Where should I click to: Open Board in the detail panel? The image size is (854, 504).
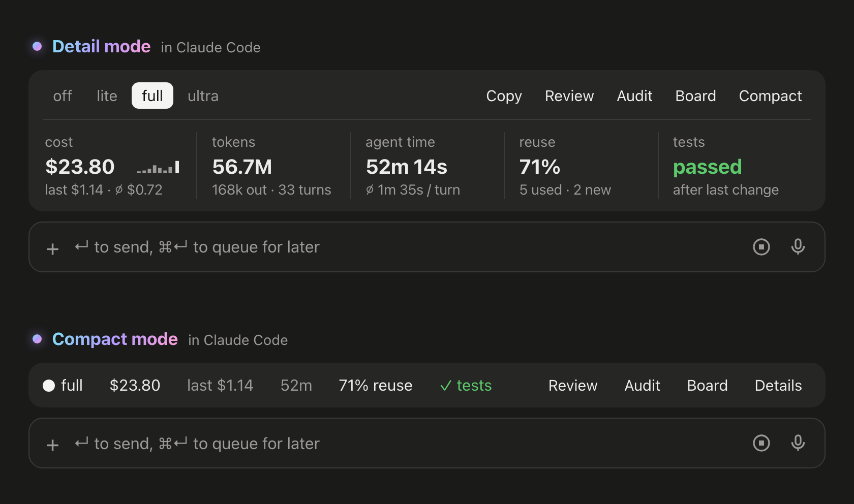pos(695,96)
